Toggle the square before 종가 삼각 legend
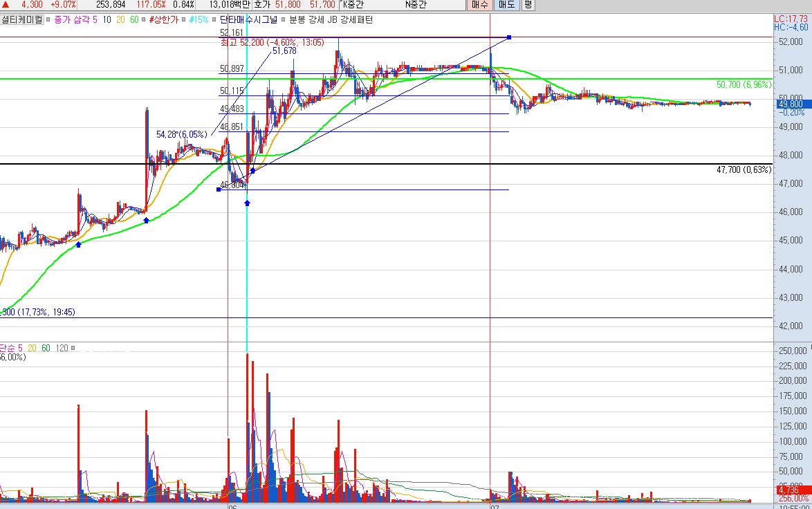This screenshot has width=812, height=509. 48,19
